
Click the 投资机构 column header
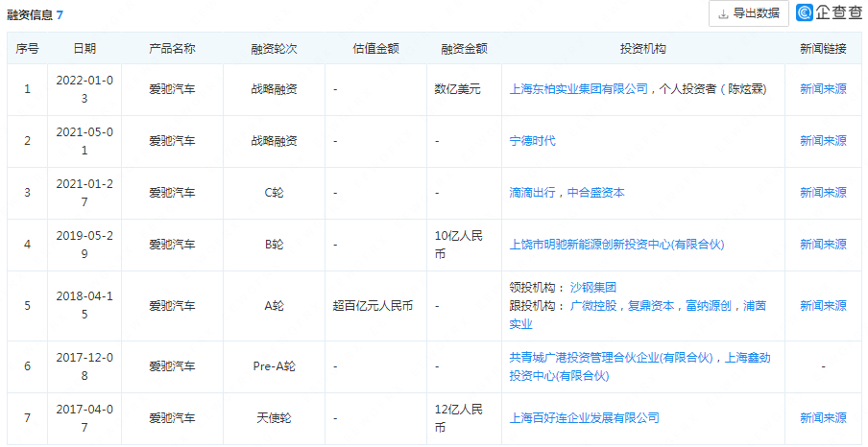tap(642, 49)
